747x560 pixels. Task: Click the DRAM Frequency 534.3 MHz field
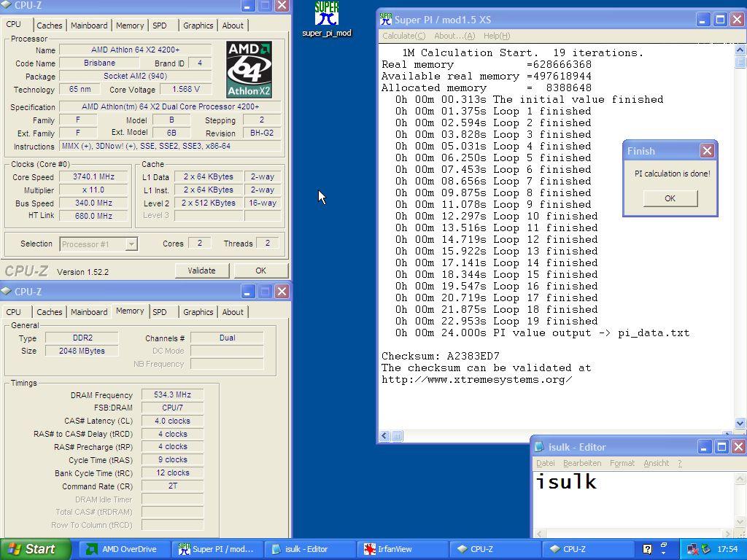pos(172,394)
